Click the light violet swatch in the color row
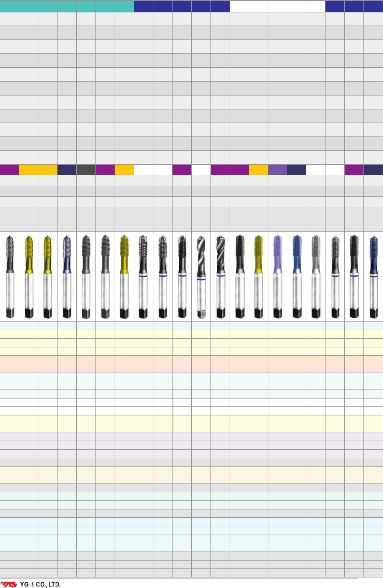Viewport: 383px width, 588px height. click(278, 170)
